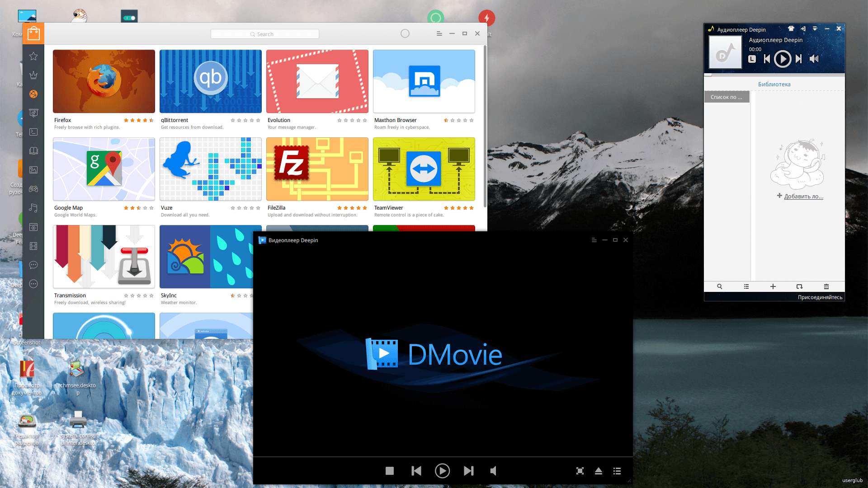Mute the video player volume
The image size is (868, 488).
pos(493,471)
